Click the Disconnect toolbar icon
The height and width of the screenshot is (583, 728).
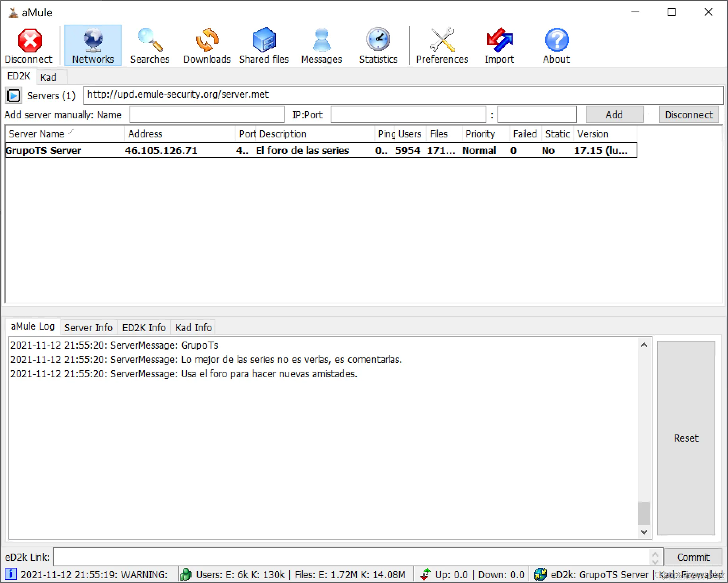29,46
